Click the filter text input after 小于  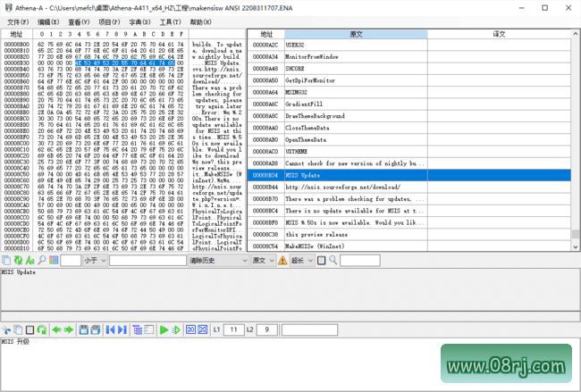[147, 260]
